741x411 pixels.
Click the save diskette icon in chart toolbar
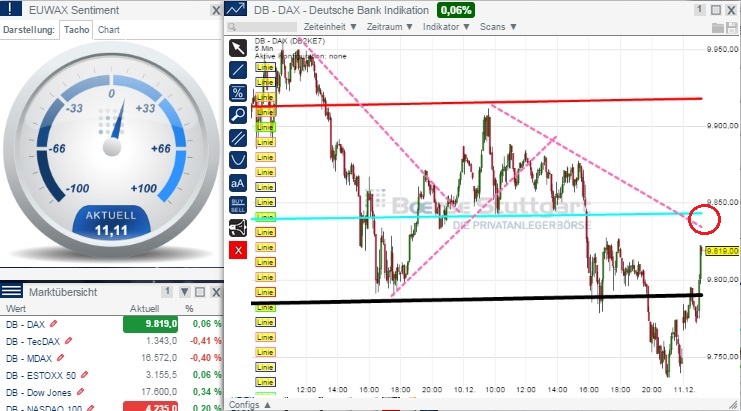732,28
